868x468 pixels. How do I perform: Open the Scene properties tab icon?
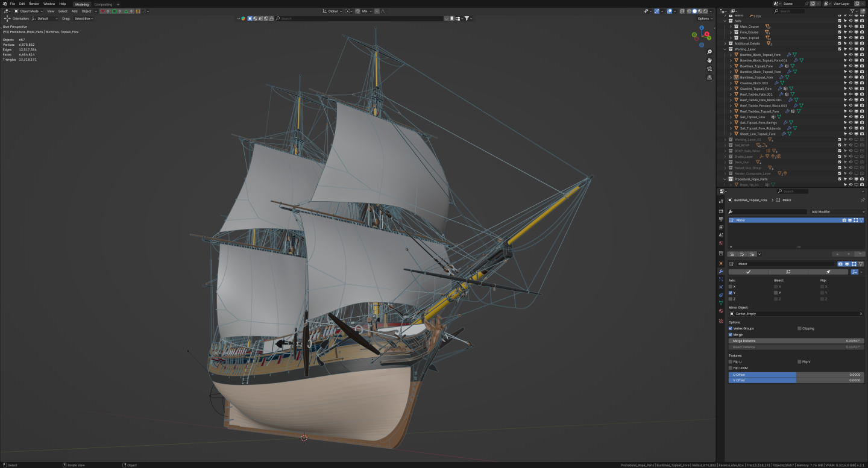pos(721,235)
